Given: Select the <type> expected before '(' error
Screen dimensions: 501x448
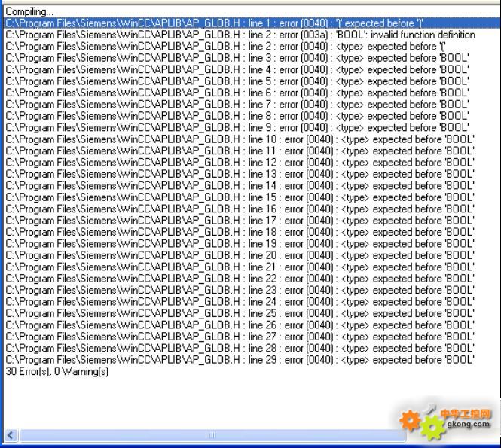Looking at the screenshot, I should tap(225, 46).
